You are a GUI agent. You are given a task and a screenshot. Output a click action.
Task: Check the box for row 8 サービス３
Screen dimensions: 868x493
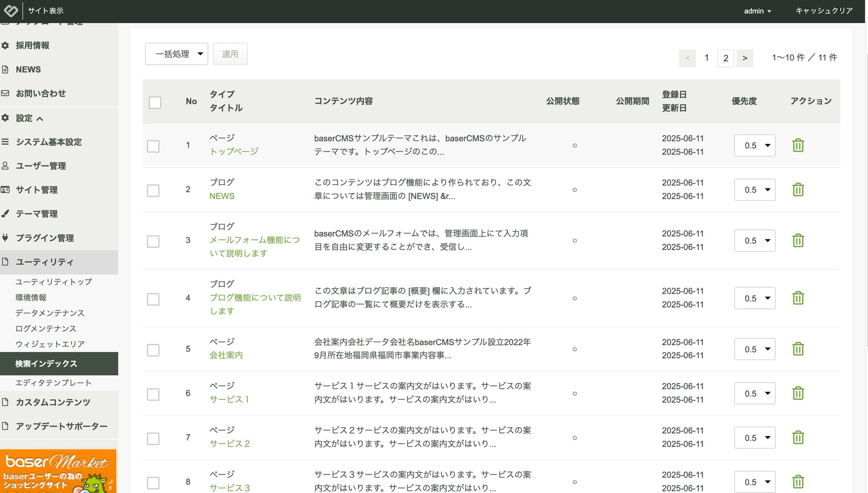pyautogui.click(x=153, y=483)
